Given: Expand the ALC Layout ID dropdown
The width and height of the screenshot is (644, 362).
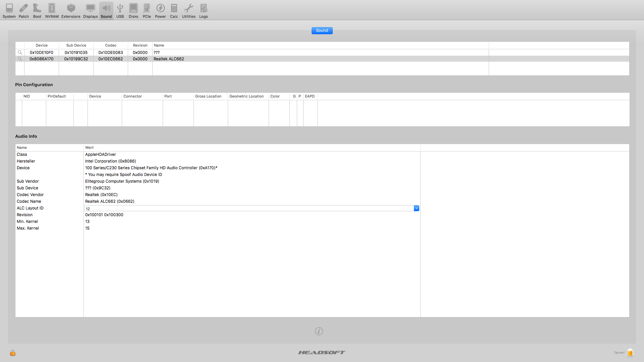Looking at the screenshot, I should tap(416, 208).
